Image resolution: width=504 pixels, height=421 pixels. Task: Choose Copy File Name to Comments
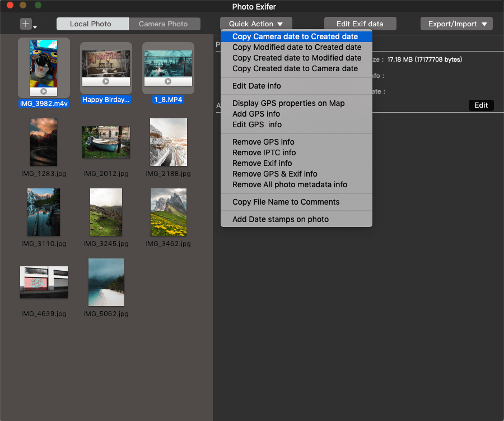(x=296, y=202)
